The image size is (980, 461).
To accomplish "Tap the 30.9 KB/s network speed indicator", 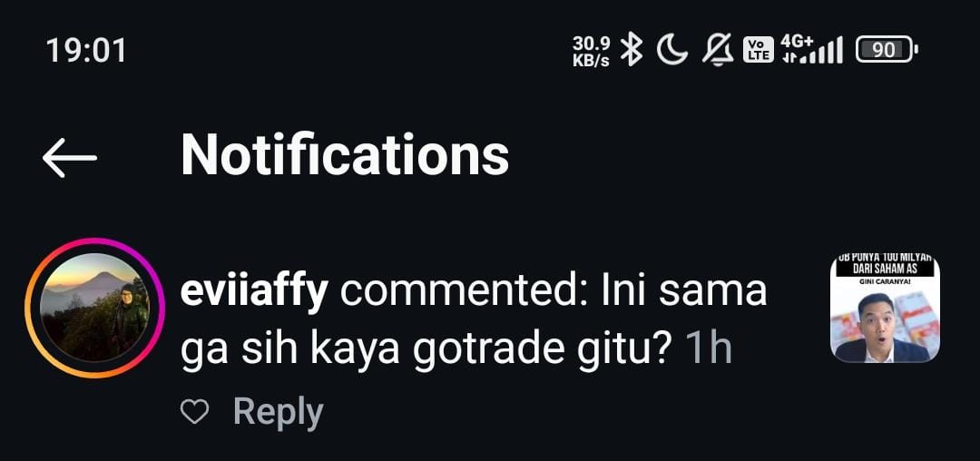I will 591,51.
